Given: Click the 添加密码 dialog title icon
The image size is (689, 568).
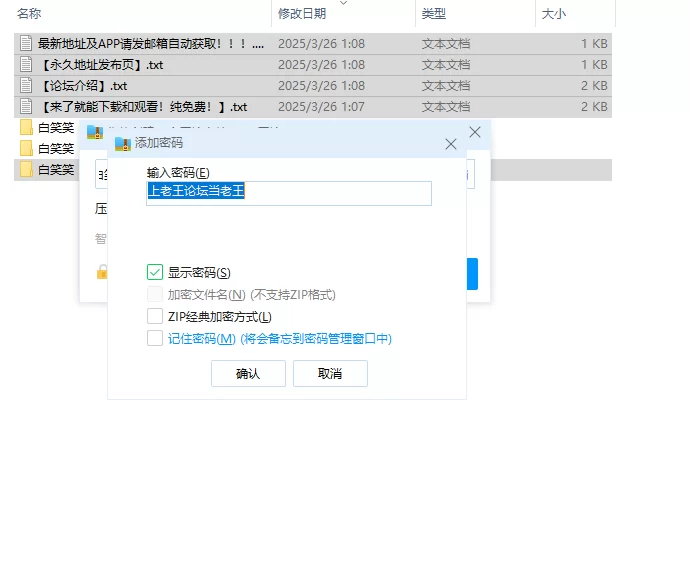Looking at the screenshot, I should [x=123, y=144].
